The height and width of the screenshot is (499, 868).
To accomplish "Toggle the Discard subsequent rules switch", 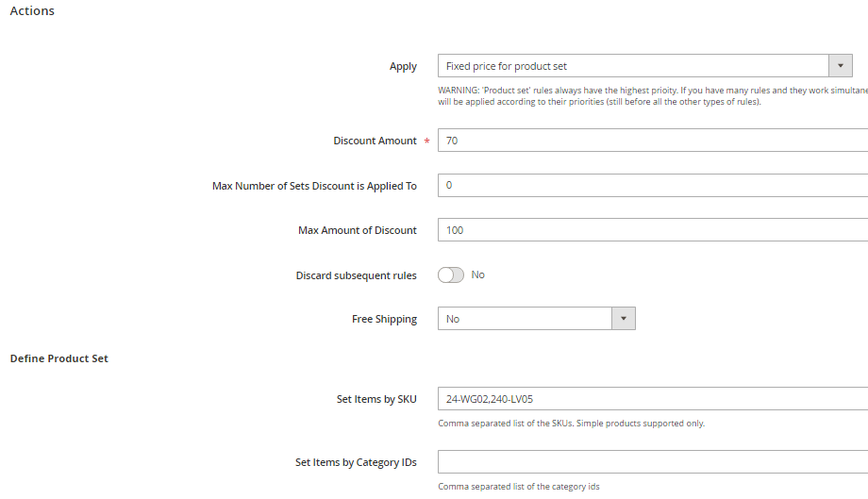I will pyautogui.click(x=452, y=274).
